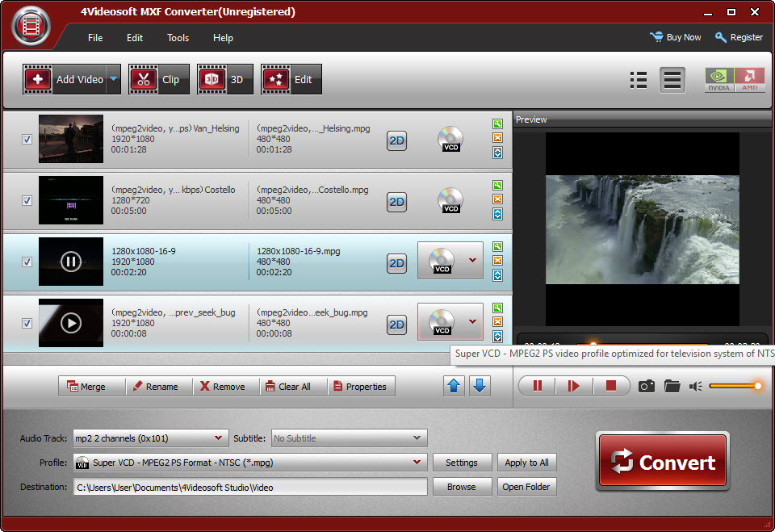Open the Subtitle dropdown
775x532 pixels.
click(349, 438)
